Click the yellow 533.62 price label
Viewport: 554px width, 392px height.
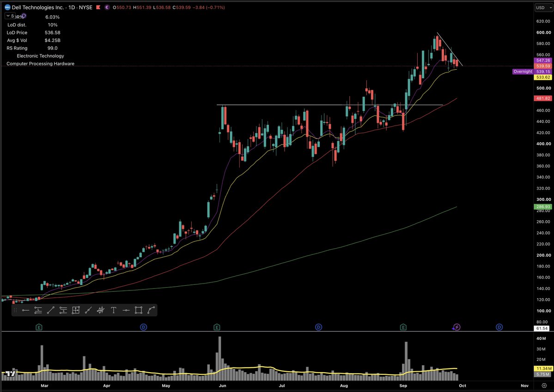543,78
